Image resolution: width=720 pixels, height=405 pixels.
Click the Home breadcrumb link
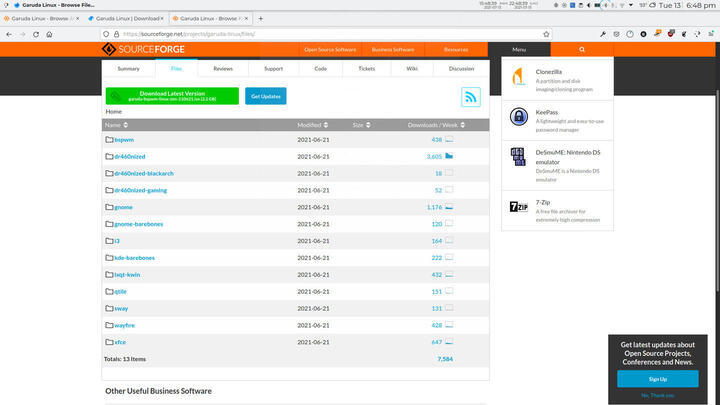click(113, 112)
